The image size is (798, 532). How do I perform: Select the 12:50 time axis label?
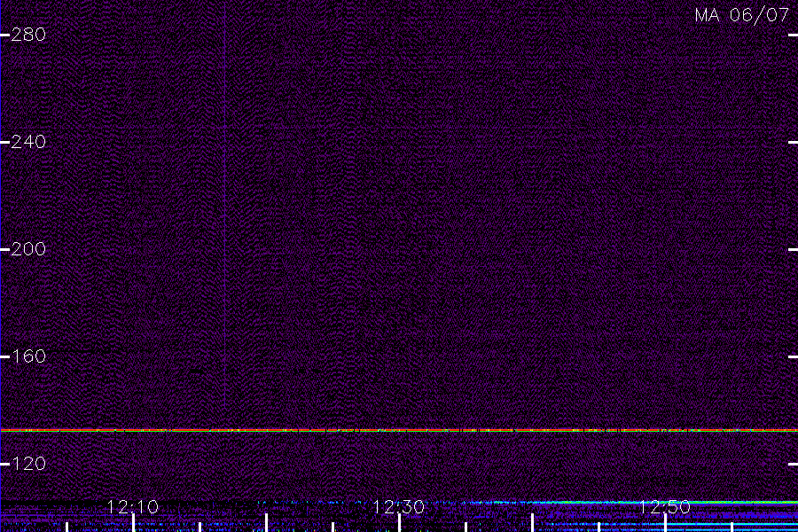pyautogui.click(x=665, y=507)
